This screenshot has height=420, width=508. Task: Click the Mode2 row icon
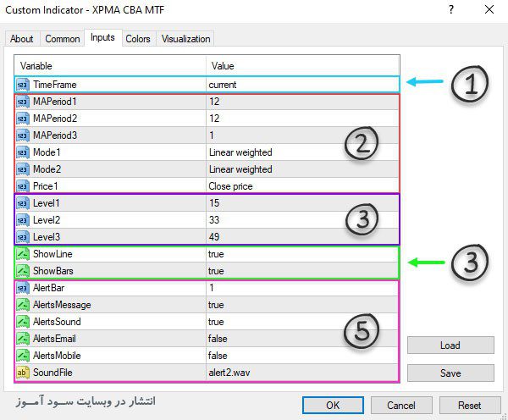pyautogui.click(x=22, y=169)
